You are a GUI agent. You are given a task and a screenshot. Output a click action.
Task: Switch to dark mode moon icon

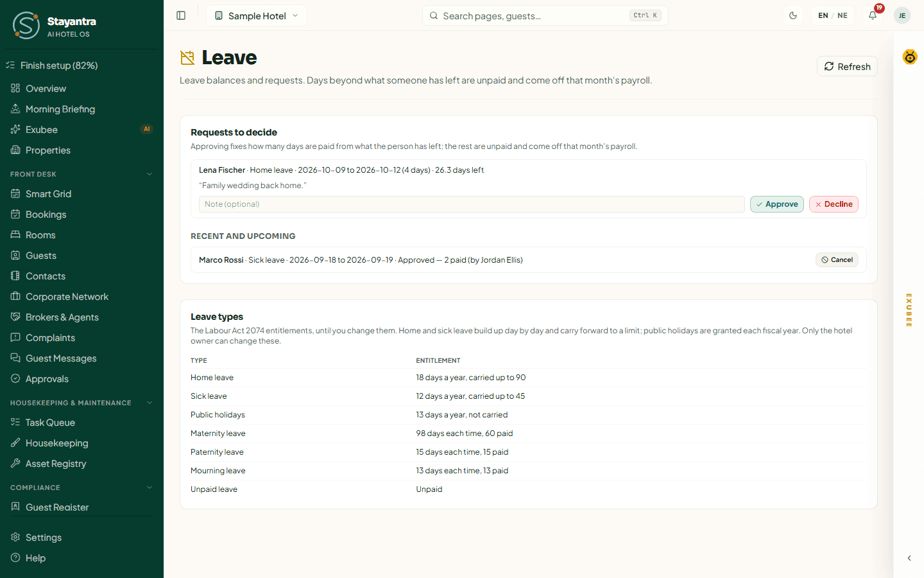[793, 15]
